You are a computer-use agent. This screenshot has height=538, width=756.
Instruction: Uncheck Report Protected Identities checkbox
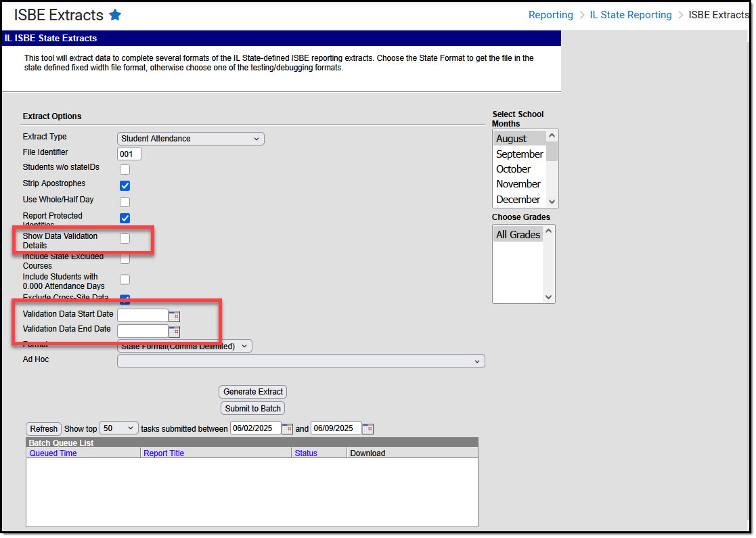point(125,218)
